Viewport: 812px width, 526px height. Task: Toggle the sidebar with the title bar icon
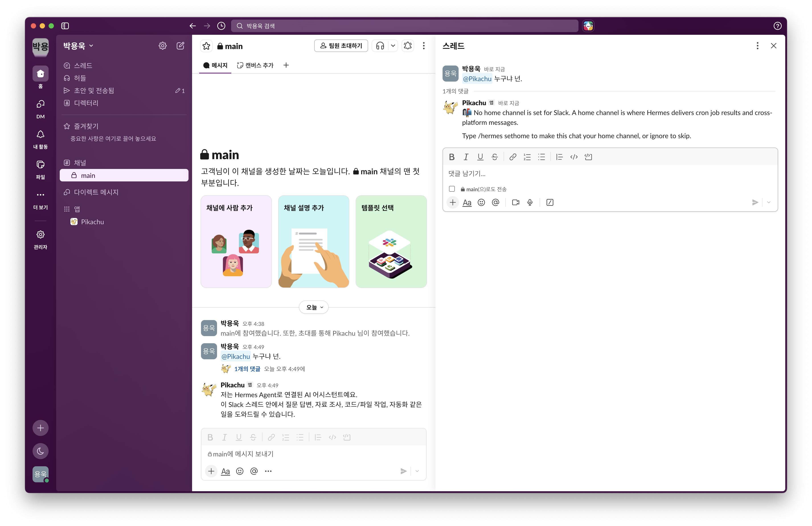[65, 26]
